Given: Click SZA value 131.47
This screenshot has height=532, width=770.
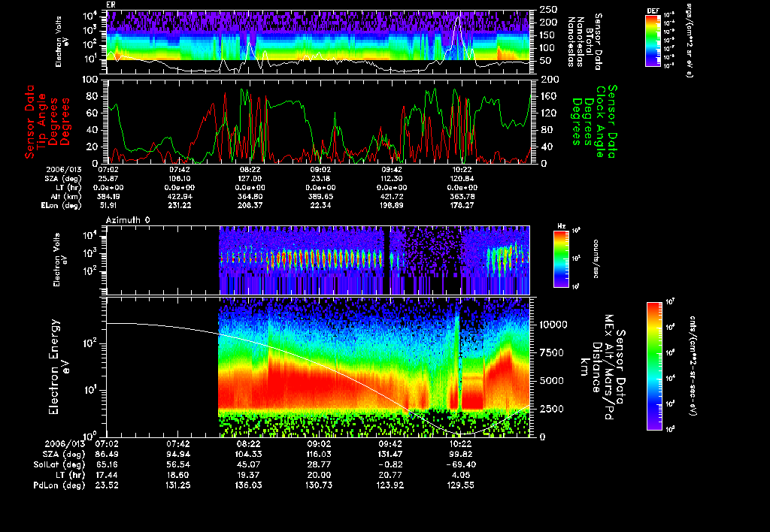Looking at the screenshot, I should pos(390,454).
